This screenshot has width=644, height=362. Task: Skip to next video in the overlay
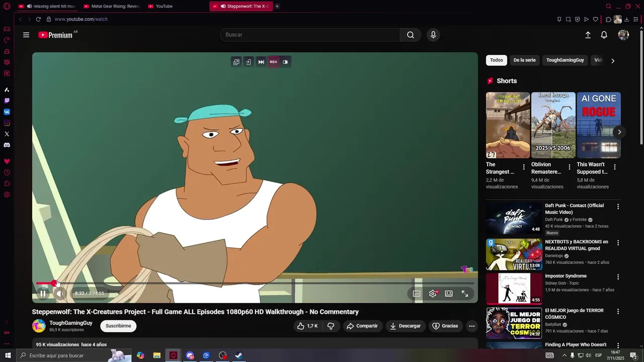point(261,62)
